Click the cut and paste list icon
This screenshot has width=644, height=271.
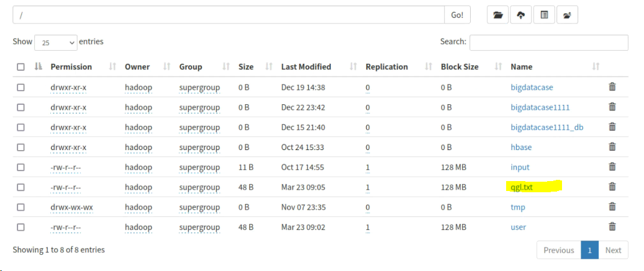pos(544,15)
